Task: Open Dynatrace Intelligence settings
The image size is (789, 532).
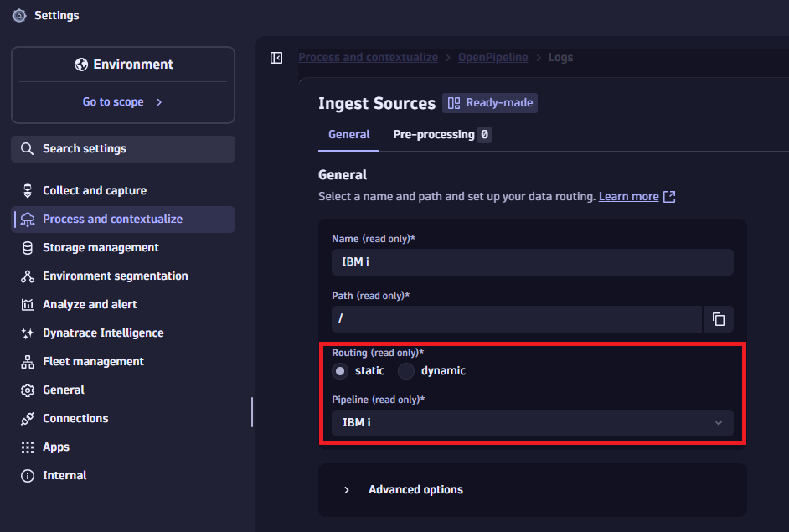Action: 123,333
